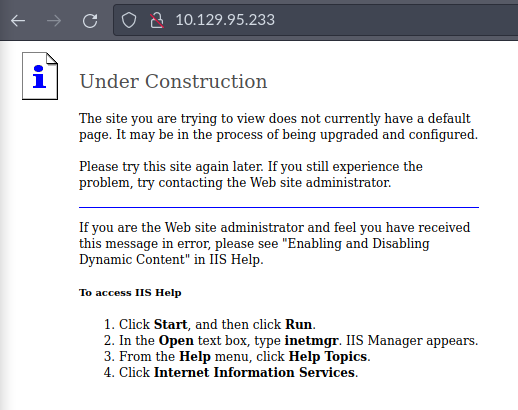
Task: Click the bold word Open in step 2
Action: click(x=176, y=340)
